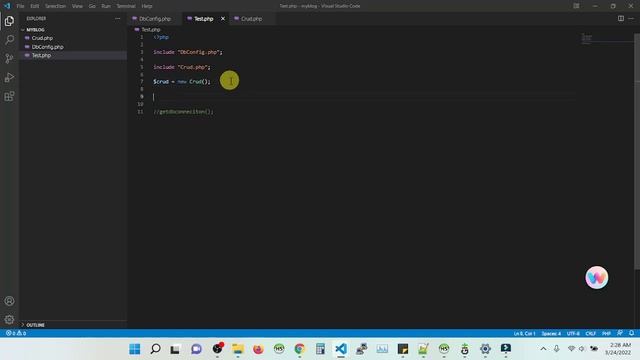
Task: Open Crud.php in the explorer tree
Action: click(42, 38)
